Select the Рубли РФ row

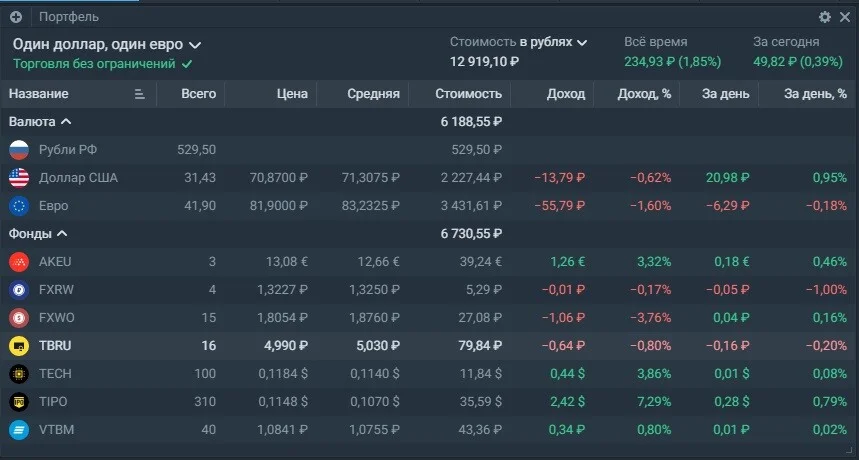430,150
